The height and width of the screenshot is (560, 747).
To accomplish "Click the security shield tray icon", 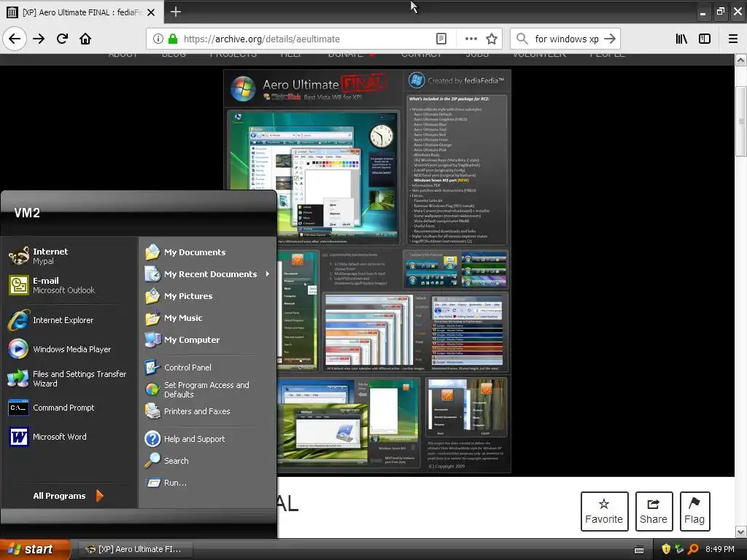I will pyautogui.click(x=666, y=549).
